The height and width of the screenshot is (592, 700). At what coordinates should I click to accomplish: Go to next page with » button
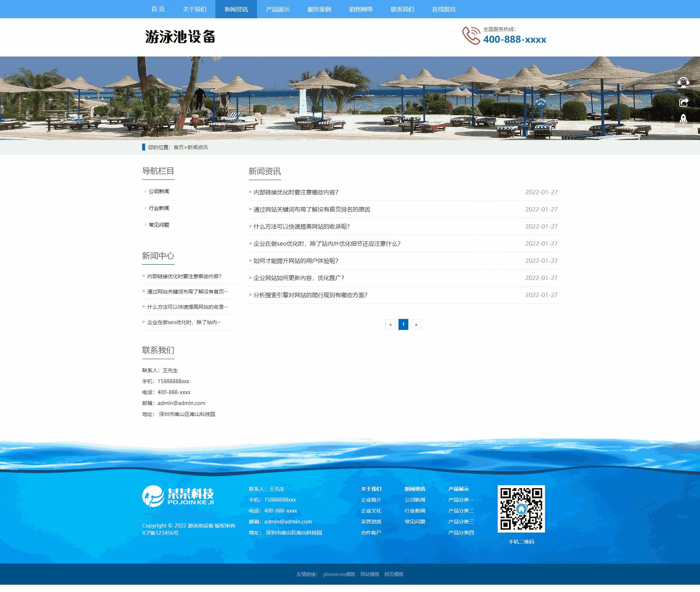pos(416,324)
